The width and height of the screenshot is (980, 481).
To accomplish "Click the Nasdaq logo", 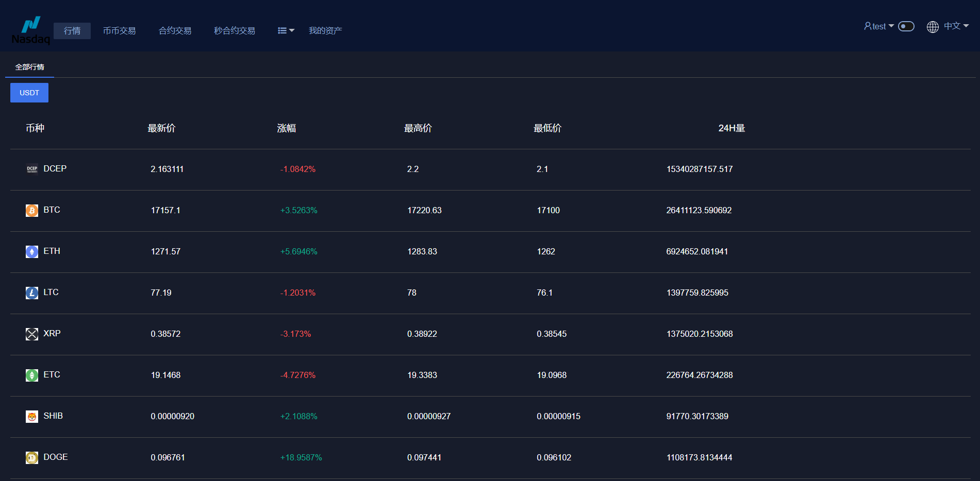I will tap(31, 30).
